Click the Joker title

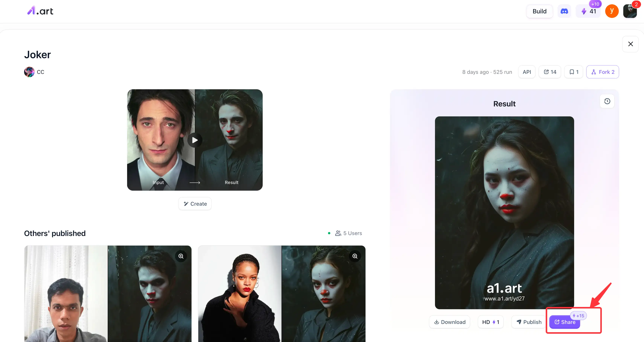click(37, 55)
